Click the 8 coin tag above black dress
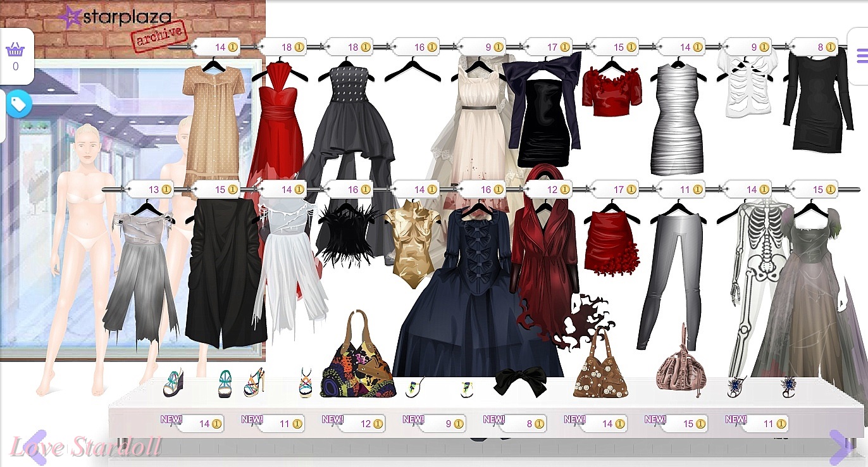868x467 pixels. (816, 47)
